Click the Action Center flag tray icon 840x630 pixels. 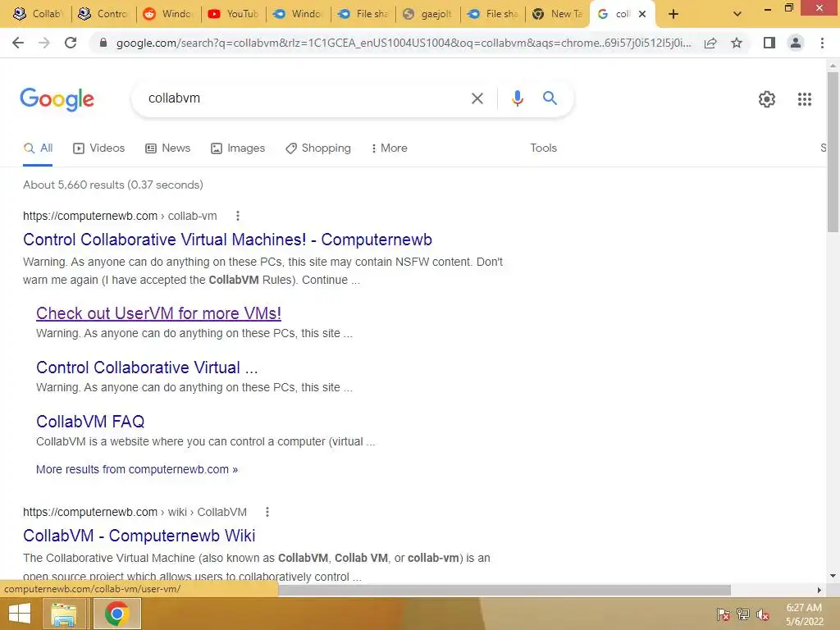click(x=724, y=614)
